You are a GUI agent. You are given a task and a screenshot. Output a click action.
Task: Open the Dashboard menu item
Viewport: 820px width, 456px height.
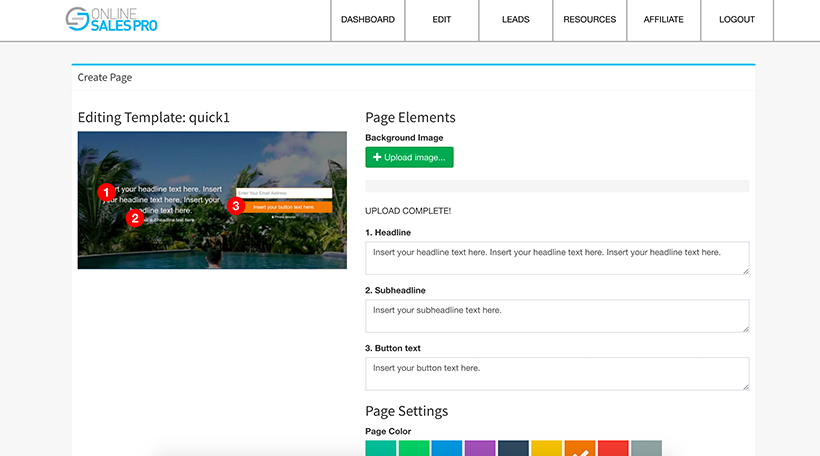367,20
